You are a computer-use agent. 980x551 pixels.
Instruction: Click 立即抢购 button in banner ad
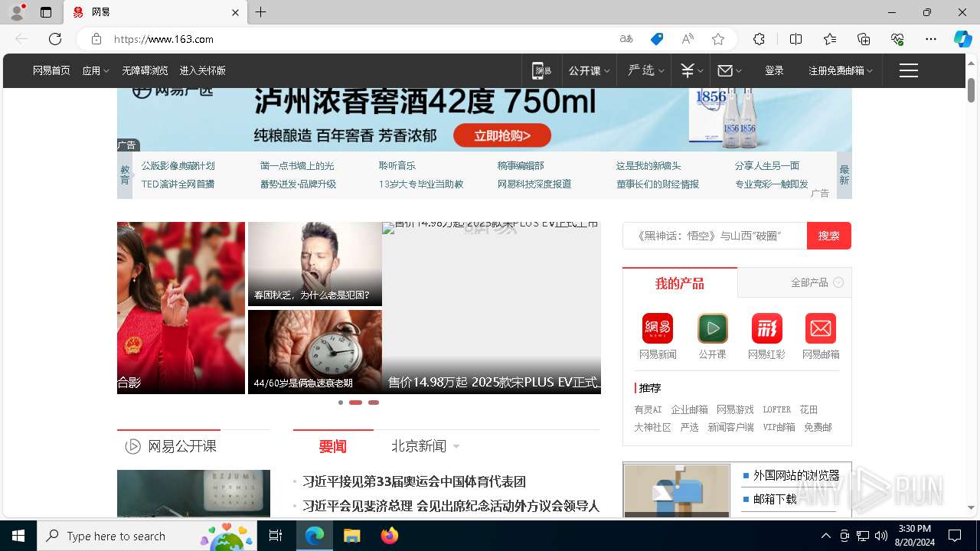click(x=502, y=135)
